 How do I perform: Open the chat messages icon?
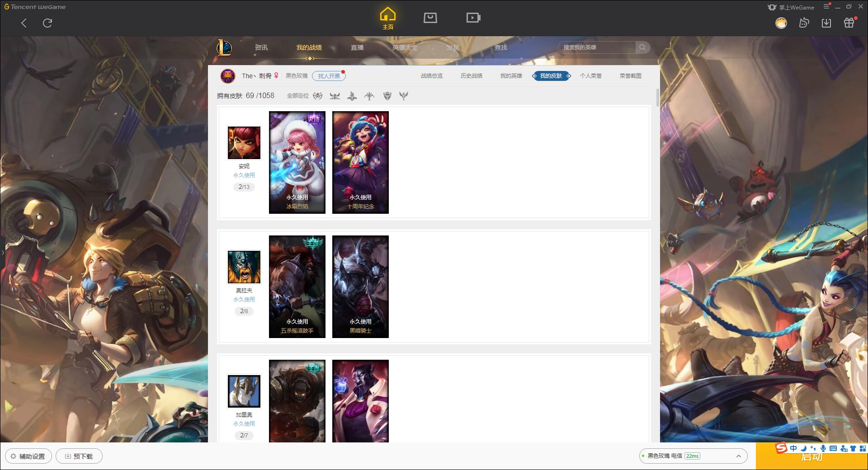point(804,23)
